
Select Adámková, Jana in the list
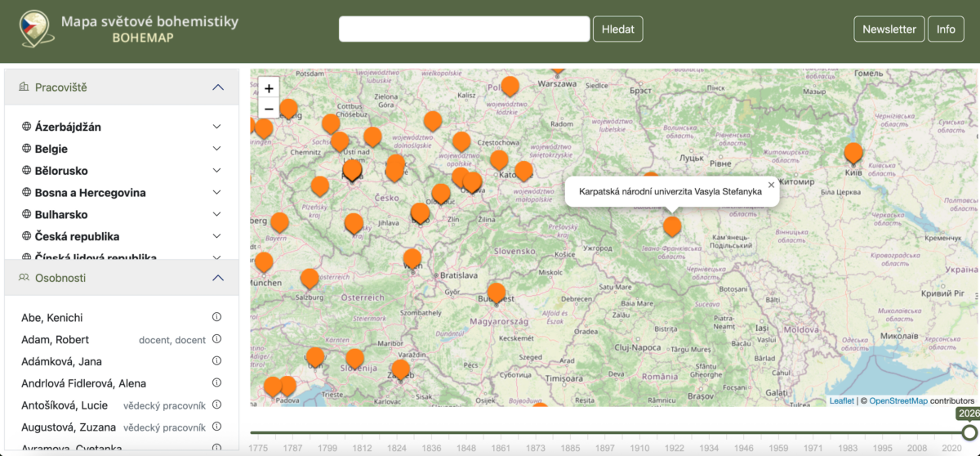[61, 362]
